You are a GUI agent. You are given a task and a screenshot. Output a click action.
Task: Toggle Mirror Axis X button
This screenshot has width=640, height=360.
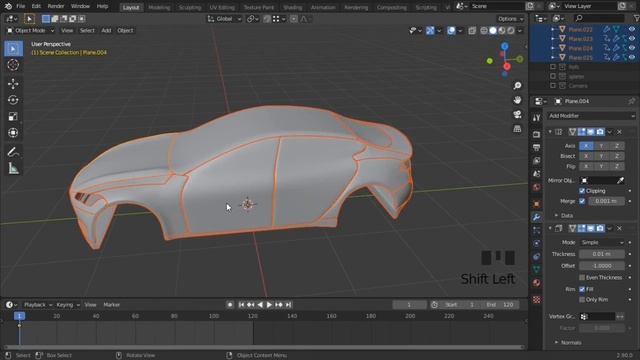point(586,146)
